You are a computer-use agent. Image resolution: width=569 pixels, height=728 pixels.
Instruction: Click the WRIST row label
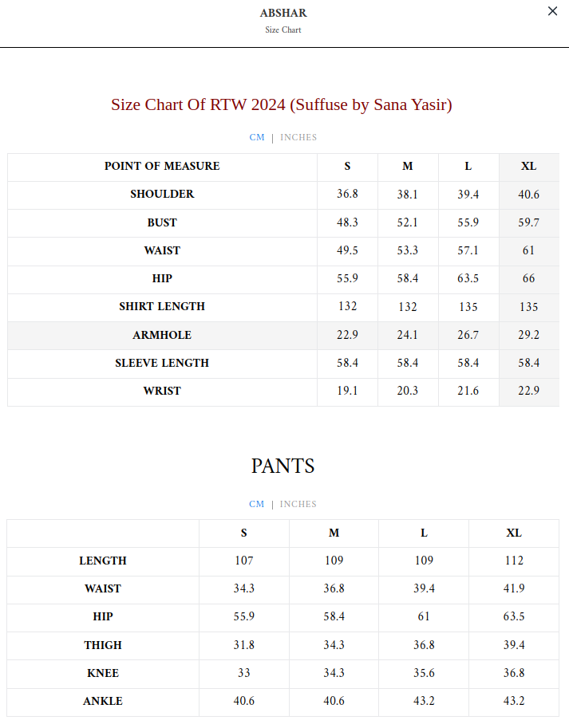(x=162, y=391)
